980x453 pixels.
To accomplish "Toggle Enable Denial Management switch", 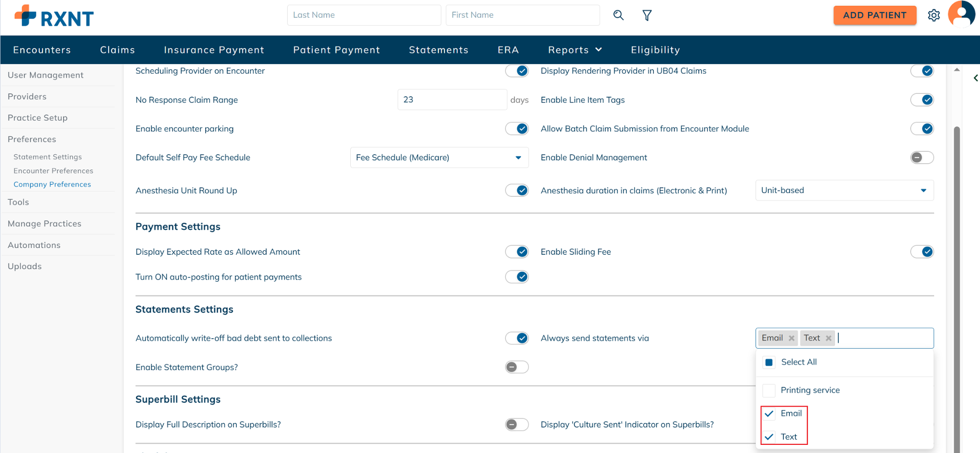I will pyautogui.click(x=922, y=158).
